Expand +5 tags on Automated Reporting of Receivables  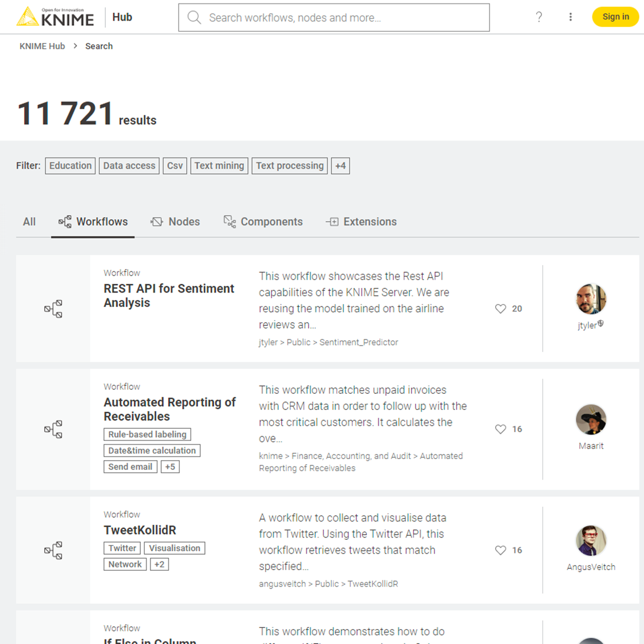[x=170, y=467]
